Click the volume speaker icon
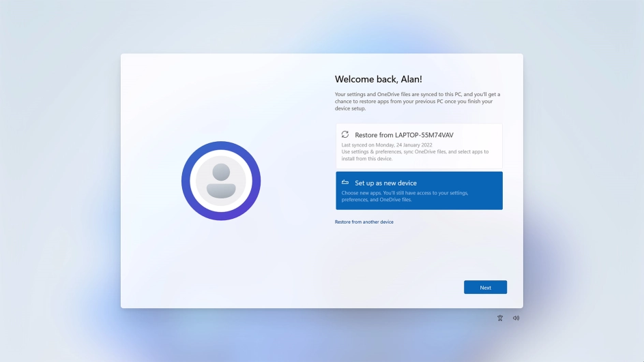 (x=516, y=318)
